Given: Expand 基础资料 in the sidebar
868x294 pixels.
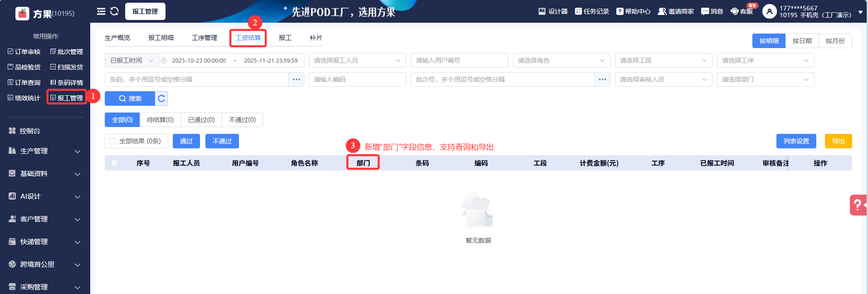Looking at the screenshot, I should 45,174.
